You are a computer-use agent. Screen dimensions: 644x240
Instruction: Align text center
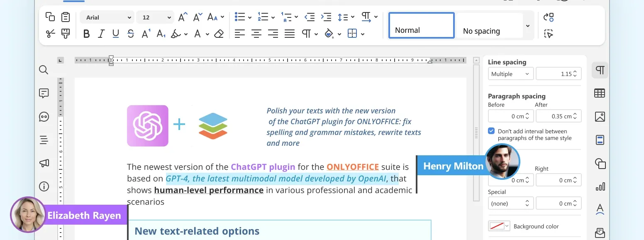256,34
